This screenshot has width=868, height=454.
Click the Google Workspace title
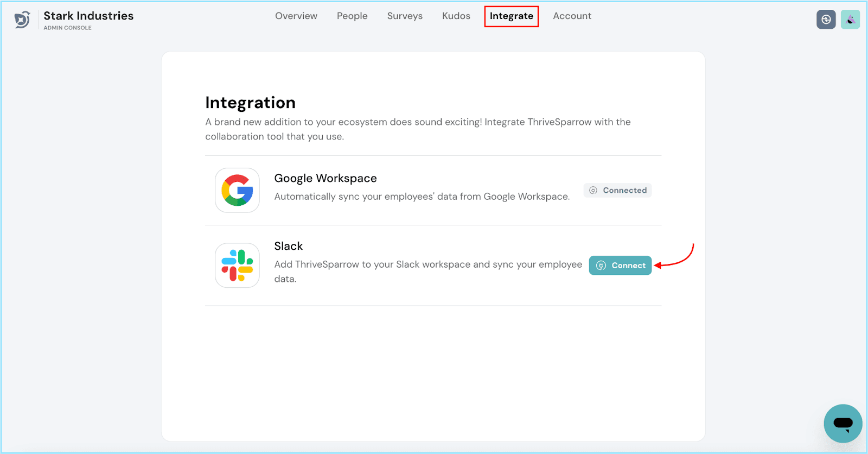tap(325, 178)
